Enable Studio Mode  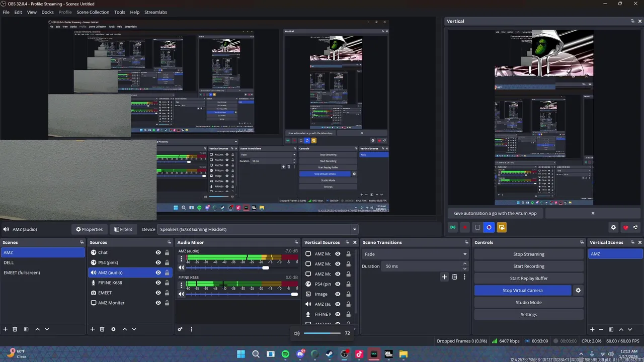pyautogui.click(x=528, y=303)
